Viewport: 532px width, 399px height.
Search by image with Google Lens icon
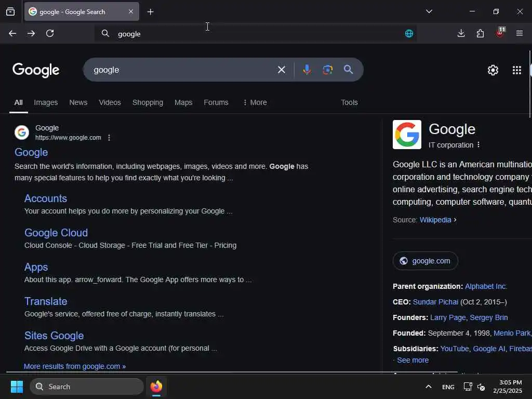tap(327, 70)
